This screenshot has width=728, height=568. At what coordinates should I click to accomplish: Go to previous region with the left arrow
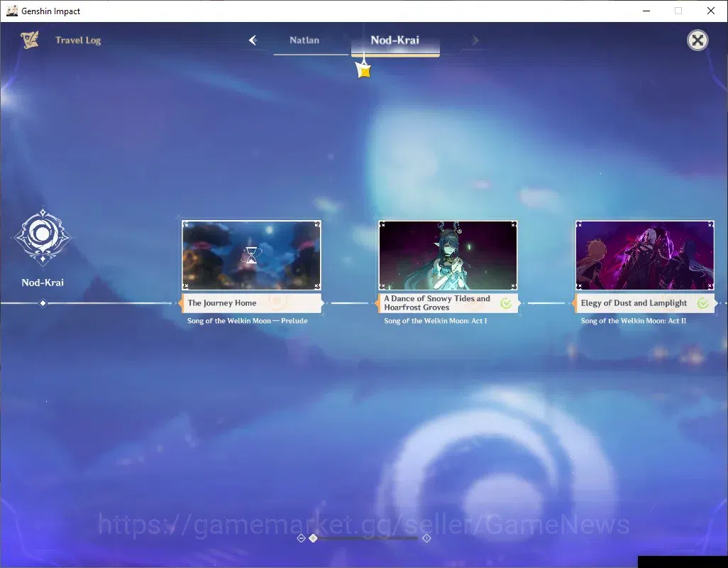[x=253, y=40]
